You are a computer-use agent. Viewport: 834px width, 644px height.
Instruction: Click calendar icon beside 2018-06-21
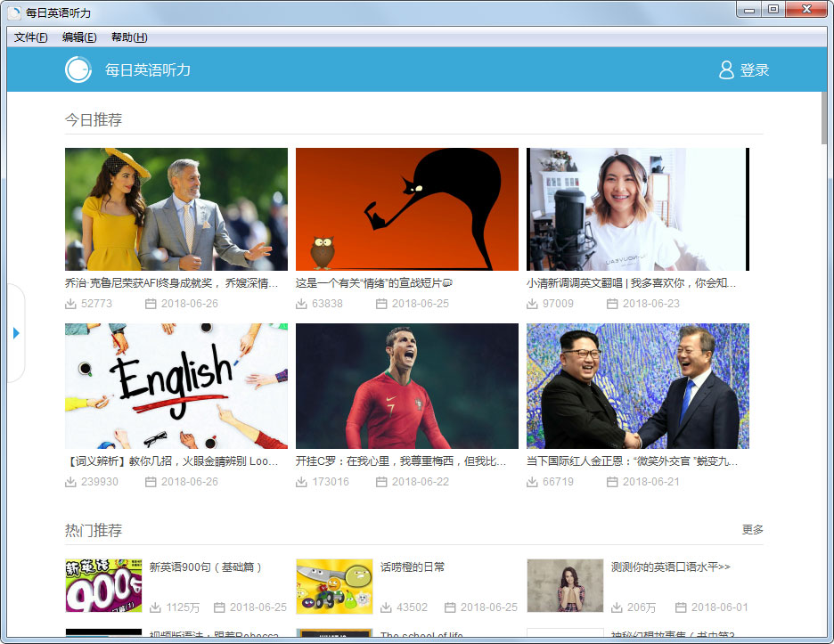612,482
